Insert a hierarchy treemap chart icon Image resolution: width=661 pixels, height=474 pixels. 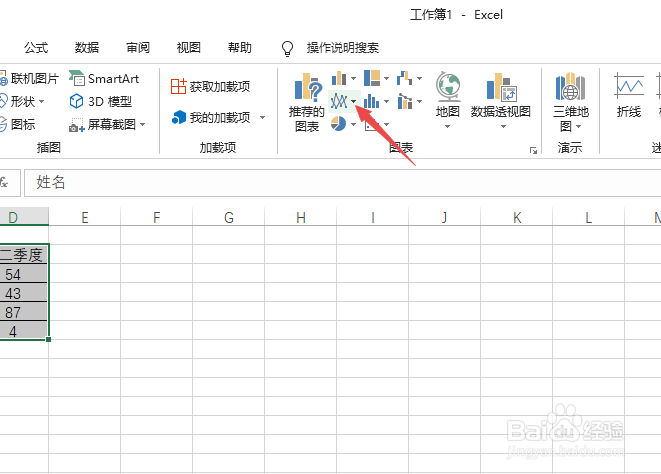click(x=372, y=78)
